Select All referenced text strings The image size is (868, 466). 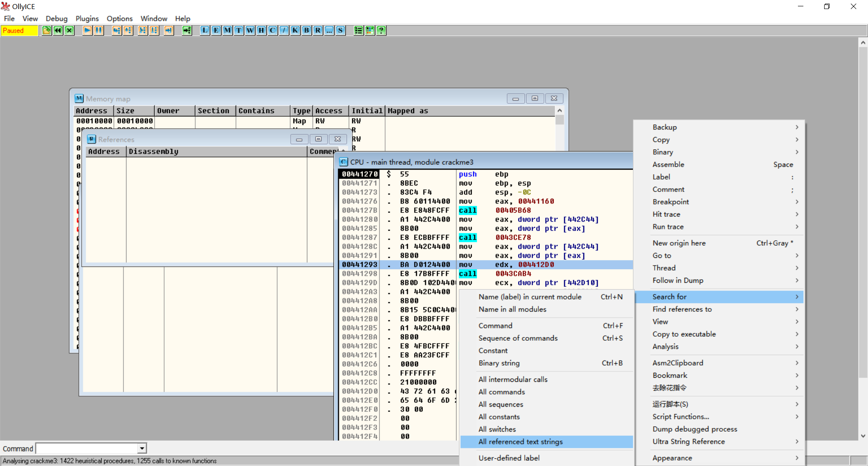(520, 442)
